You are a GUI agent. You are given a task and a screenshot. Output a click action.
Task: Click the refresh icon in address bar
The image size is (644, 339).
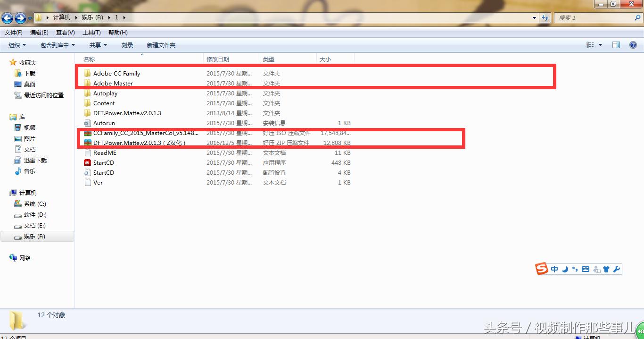[545, 17]
